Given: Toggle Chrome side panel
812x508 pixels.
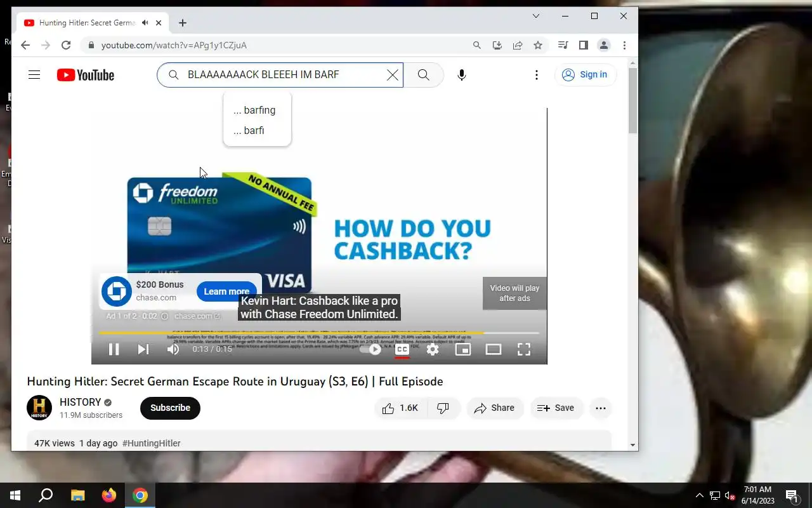Looking at the screenshot, I should (584, 45).
